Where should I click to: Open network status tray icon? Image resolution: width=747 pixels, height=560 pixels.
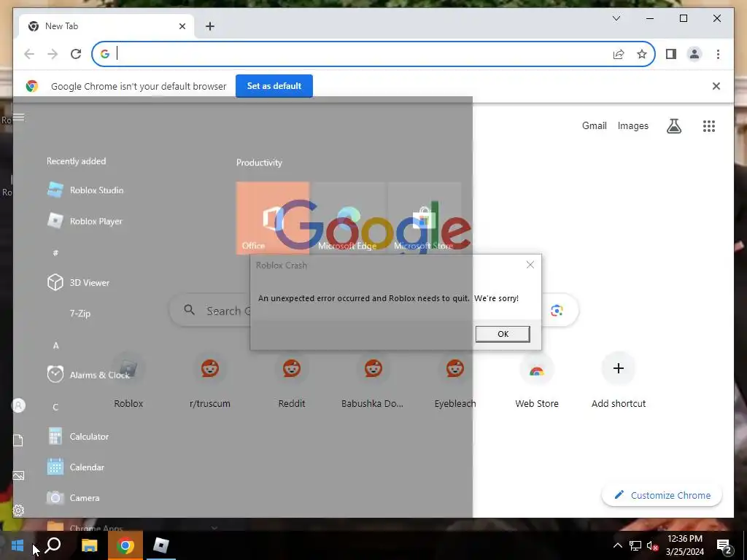(x=635, y=545)
